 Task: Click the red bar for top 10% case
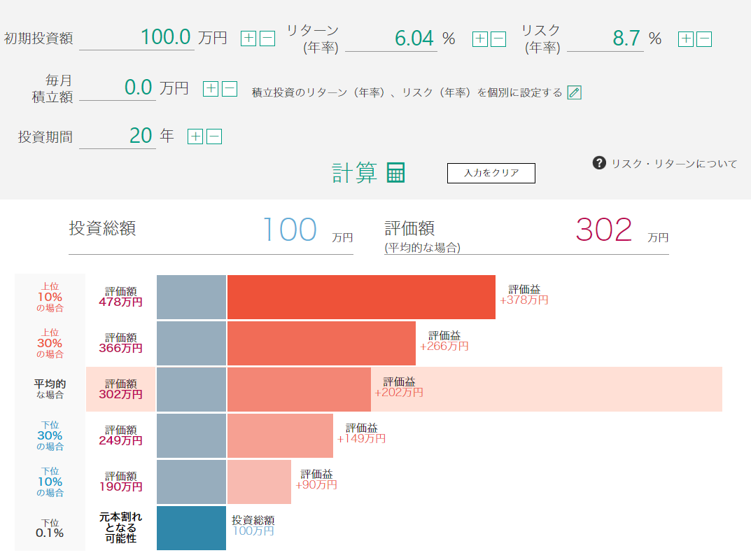(x=361, y=297)
